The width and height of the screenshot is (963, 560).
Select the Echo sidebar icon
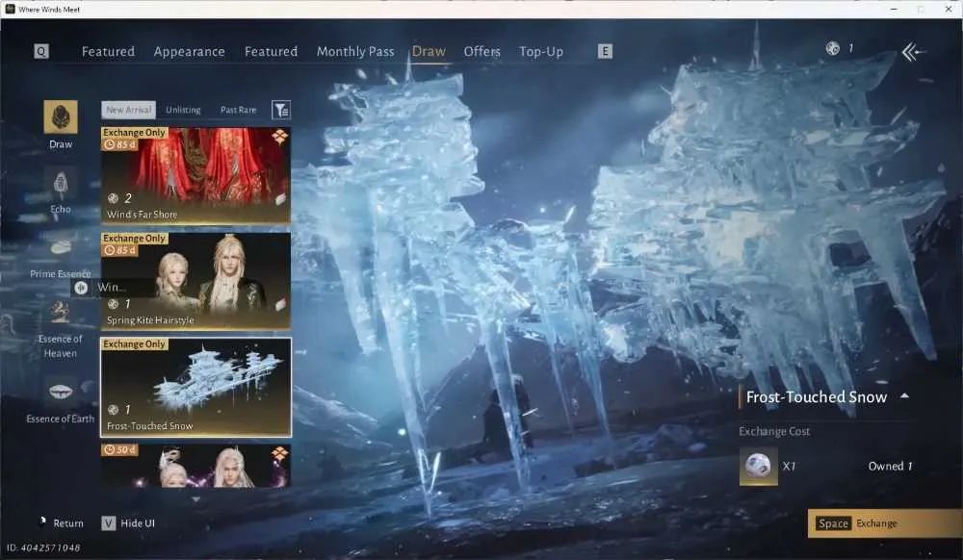pyautogui.click(x=60, y=183)
